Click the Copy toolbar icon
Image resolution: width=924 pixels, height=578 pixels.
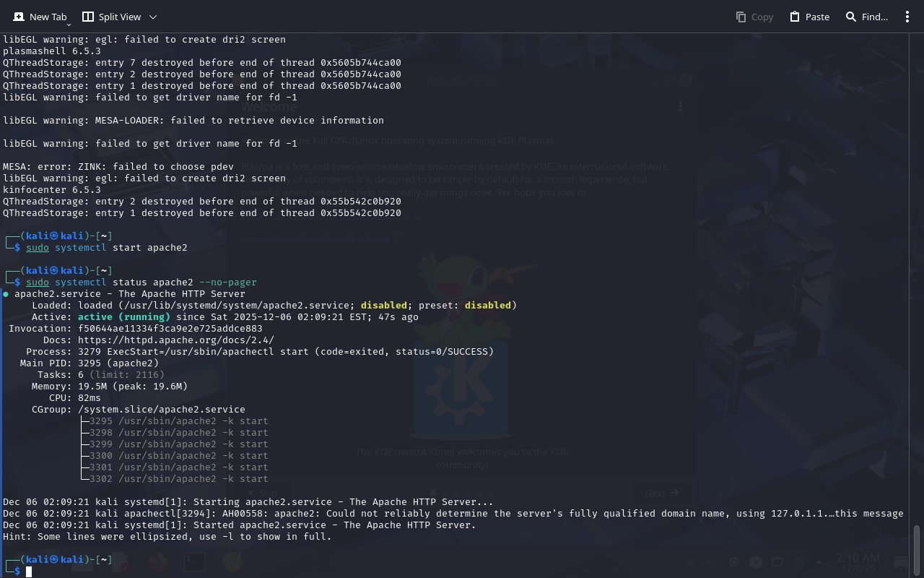754,17
